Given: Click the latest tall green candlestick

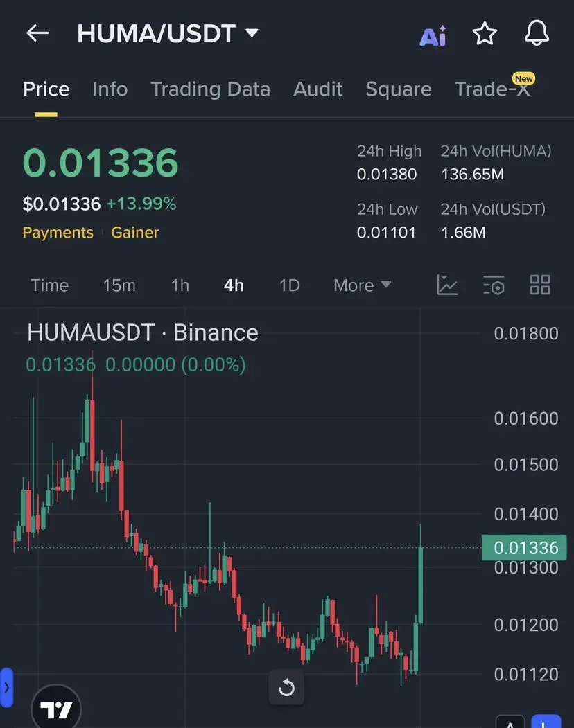Looking at the screenshot, I should (421, 585).
